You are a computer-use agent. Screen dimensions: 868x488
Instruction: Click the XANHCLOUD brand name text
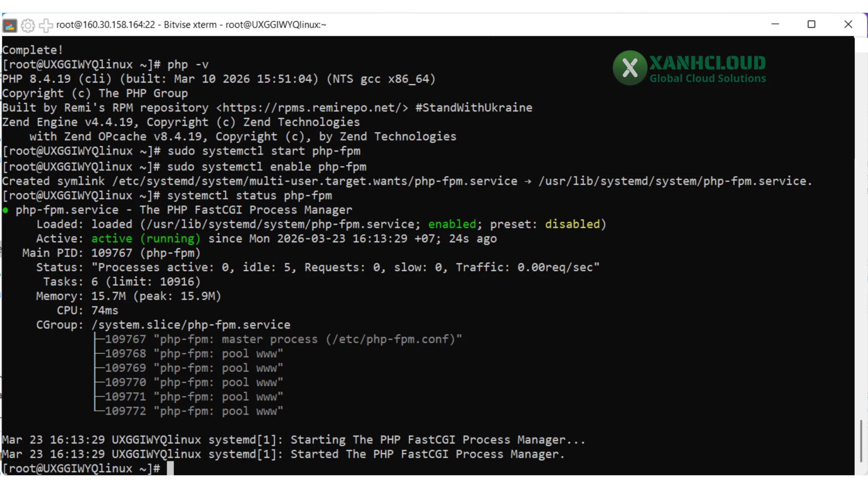707,63
